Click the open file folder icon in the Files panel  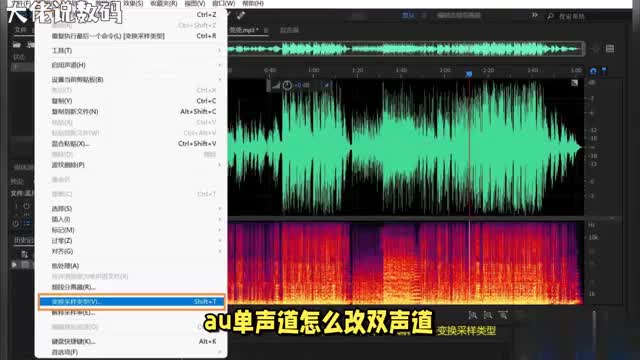click(x=17, y=44)
